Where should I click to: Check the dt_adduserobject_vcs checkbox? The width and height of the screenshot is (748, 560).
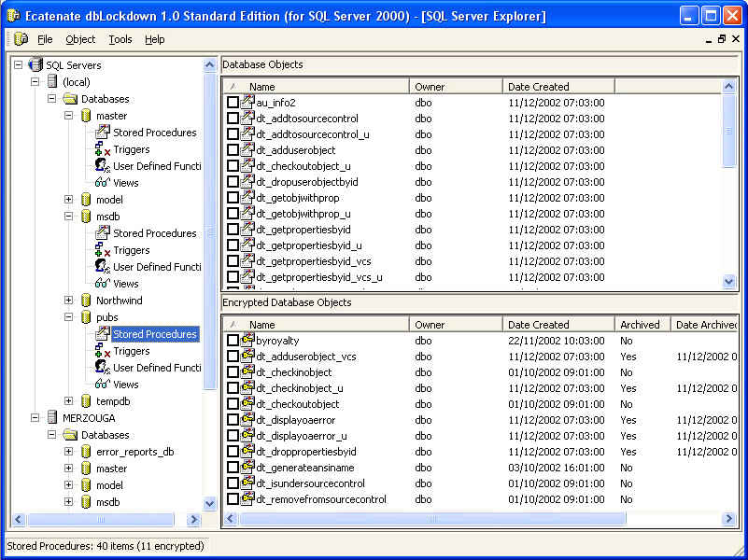point(233,357)
